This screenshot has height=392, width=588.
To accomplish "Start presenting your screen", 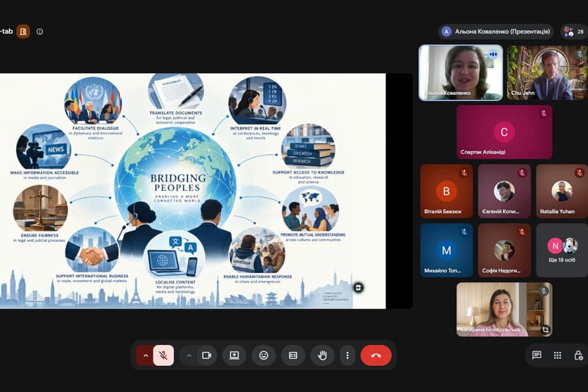I will (235, 355).
